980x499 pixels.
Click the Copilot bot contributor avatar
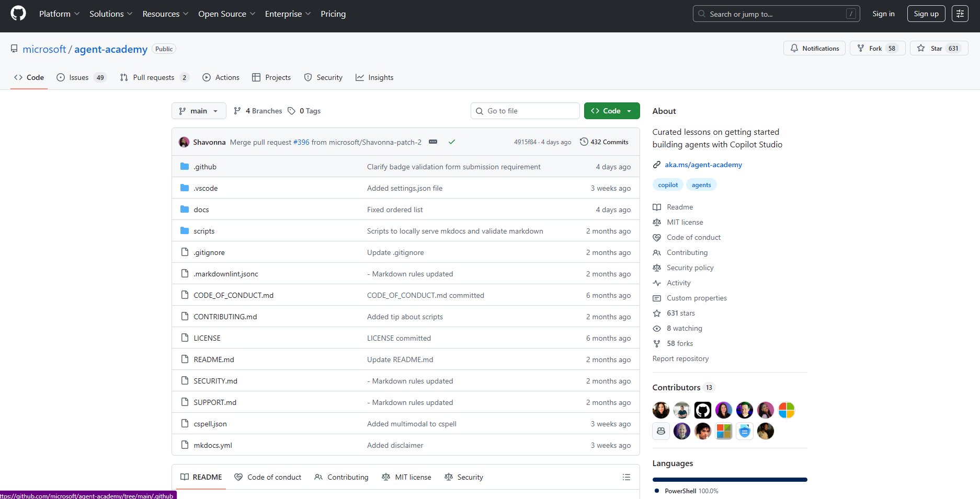(x=661, y=431)
